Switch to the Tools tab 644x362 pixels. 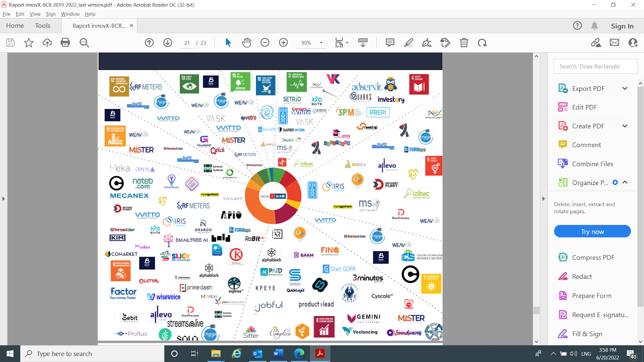coord(43,26)
